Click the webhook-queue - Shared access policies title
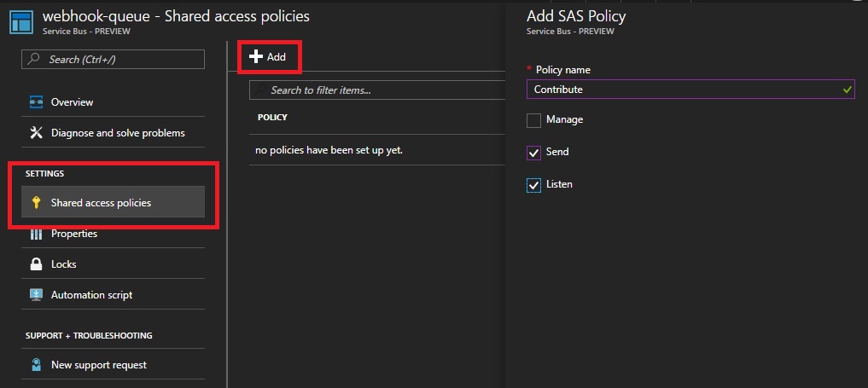The width and height of the screenshot is (868, 388). tap(176, 16)
